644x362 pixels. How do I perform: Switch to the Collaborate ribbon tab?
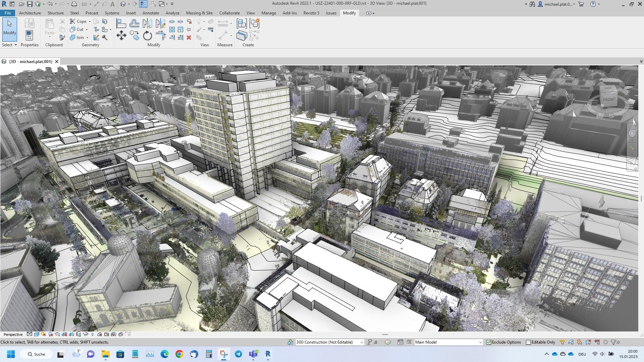(x=229, y=13)
